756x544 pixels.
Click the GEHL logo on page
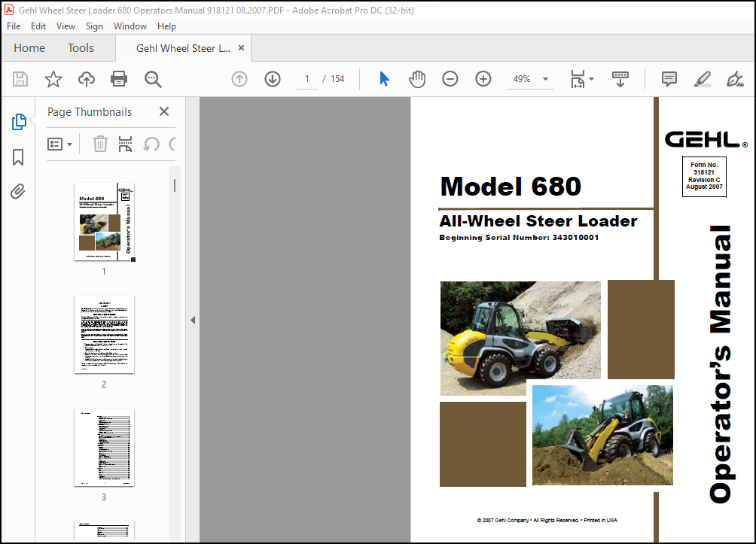[706, 140]
